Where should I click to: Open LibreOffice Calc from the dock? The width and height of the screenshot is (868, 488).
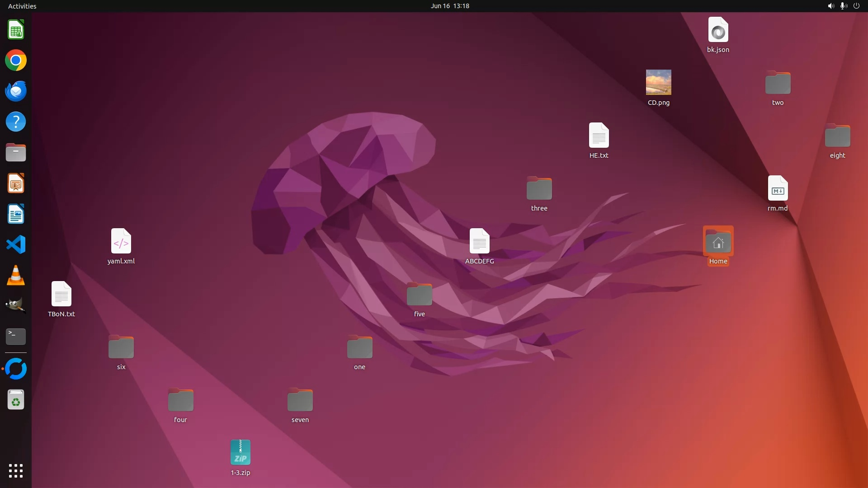pos(16,30)
